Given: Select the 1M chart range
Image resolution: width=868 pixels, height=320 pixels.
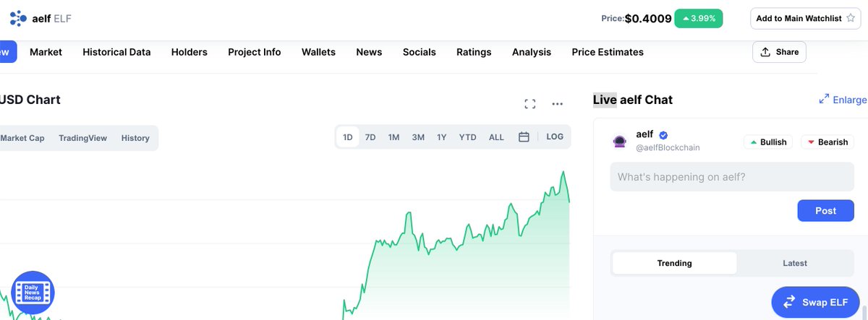Looking at the screenshot, I should pos(393,137).
